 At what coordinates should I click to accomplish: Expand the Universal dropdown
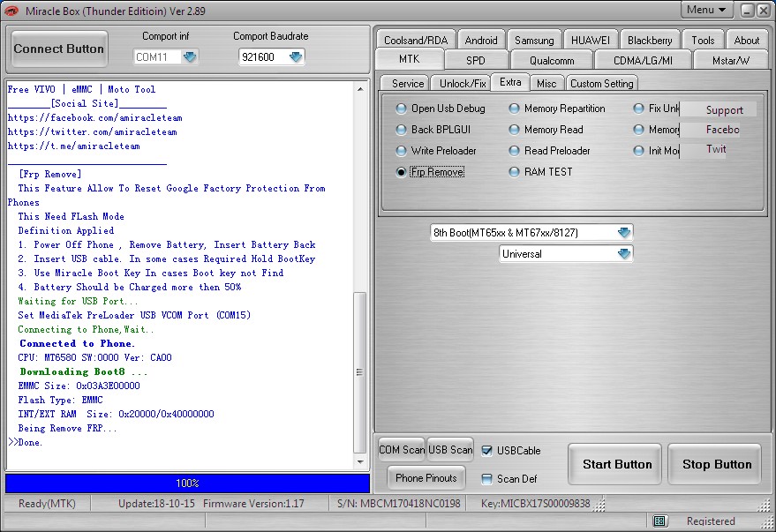click(x=624, y=253)
